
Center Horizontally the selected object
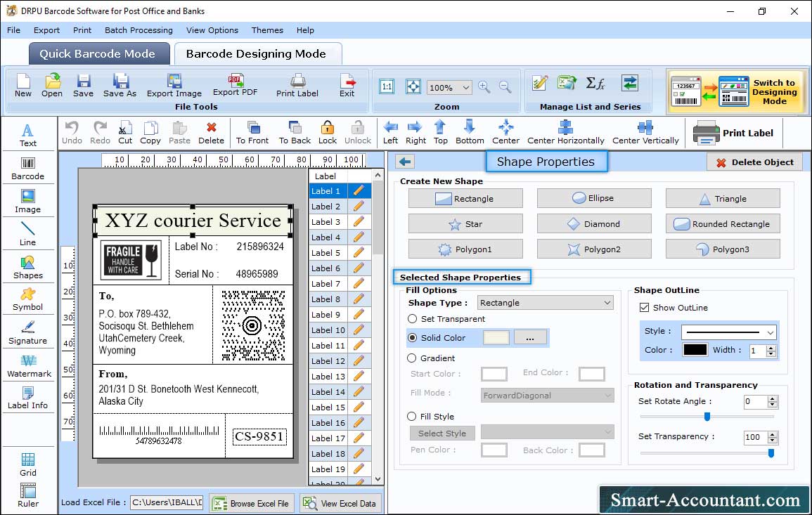pyautogui.click(x=565, y=133)
